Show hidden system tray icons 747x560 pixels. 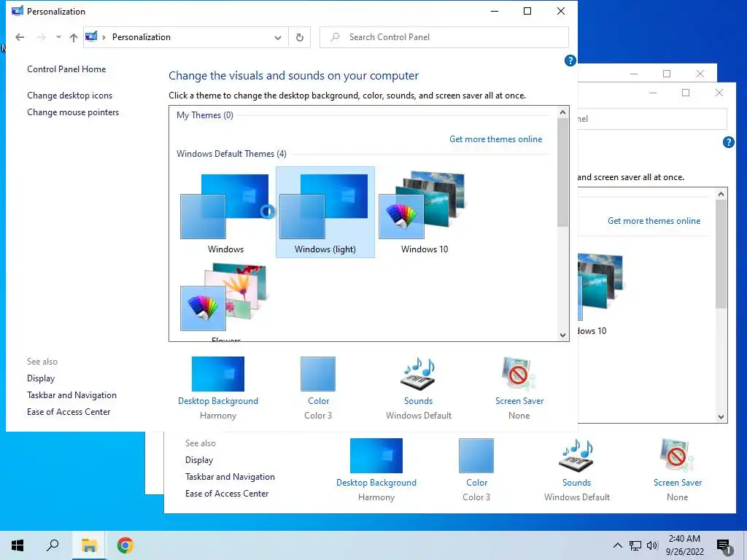coord(617,545)
